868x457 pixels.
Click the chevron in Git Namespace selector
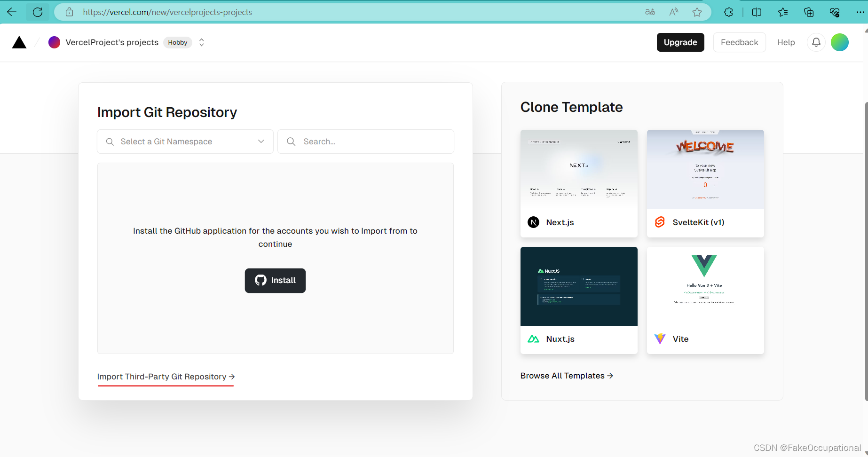(261, 142)
